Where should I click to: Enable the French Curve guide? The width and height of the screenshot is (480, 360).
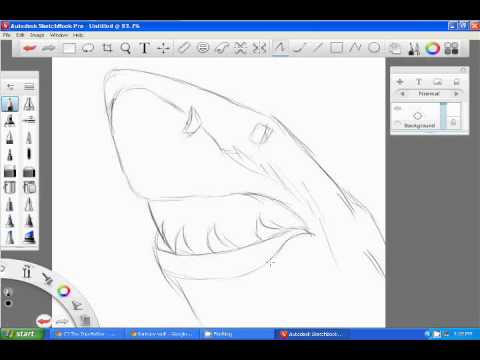tap(222, 49)
